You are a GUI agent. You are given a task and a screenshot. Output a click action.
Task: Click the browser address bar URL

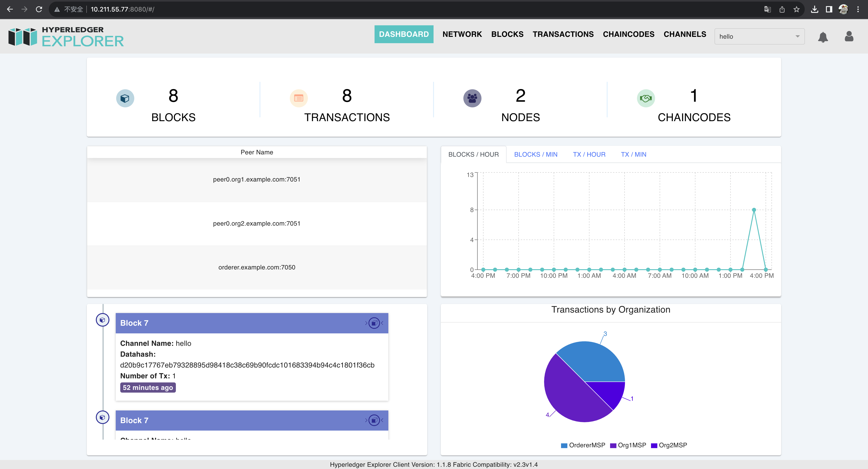(x=122, y=9)
